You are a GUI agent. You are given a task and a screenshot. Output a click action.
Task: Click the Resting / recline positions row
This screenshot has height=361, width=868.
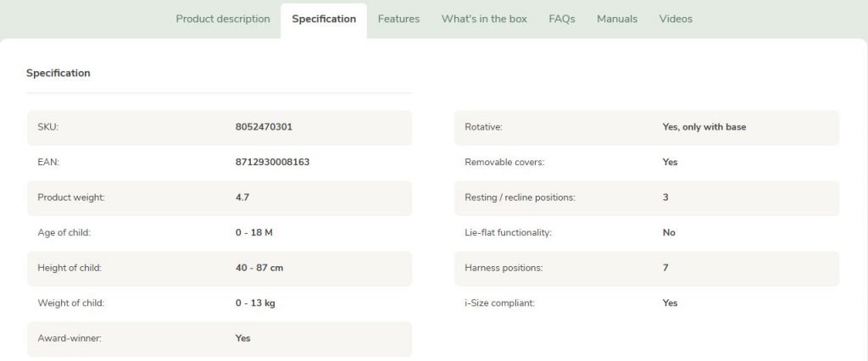click(x=647, y=197)
